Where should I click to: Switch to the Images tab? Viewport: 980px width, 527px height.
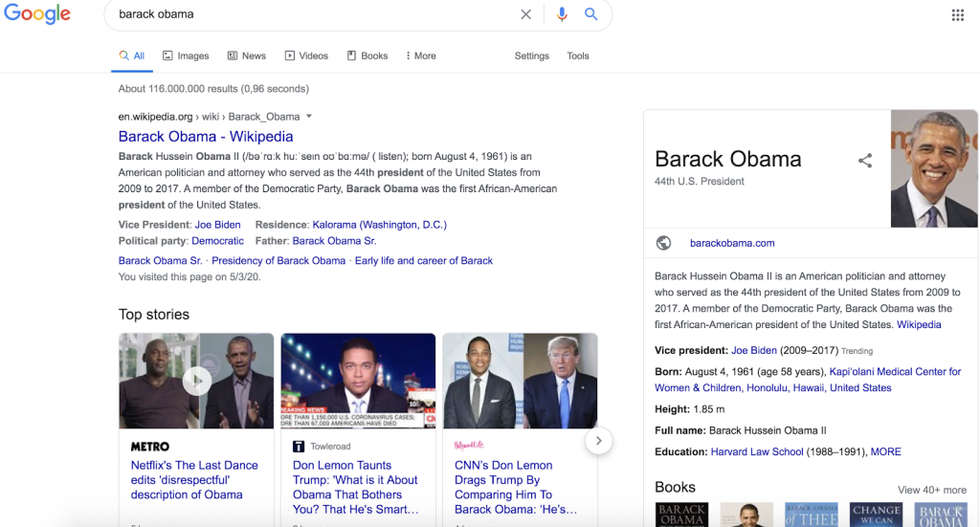click(x=186, y=55)
